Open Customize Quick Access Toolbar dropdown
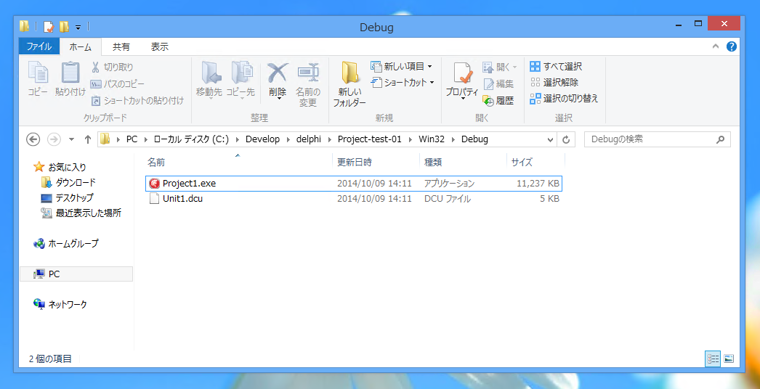Screen dimensions: 760x389 click(x=78, y=27)
